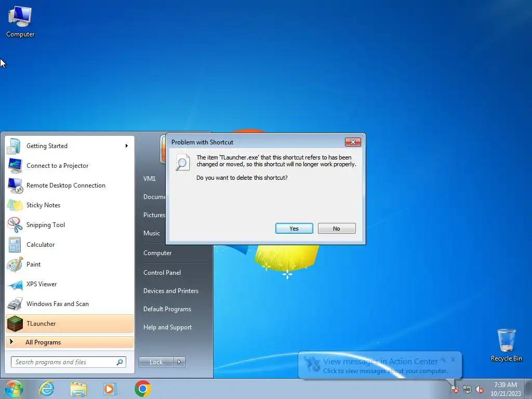The image size is (532, 399).
Task: Click the Action Center flag tray icon
Action: (x=454, y=389)
